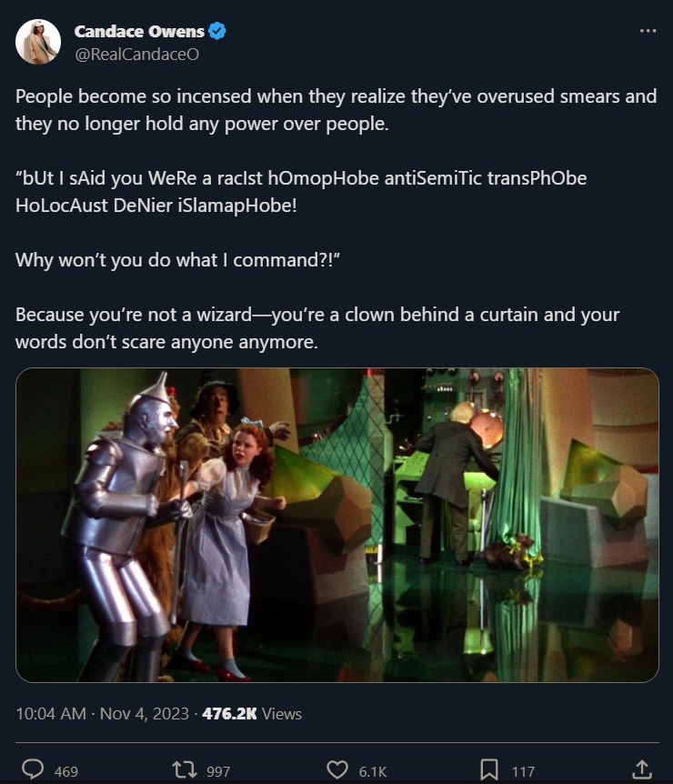The width and height of the screenshot is (673, 784).
Task: View the 476.2K Views count
Action: [252, 713]
